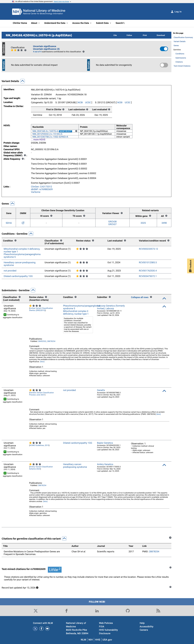Click Print in the variant header bar
Viewport: 194px width, 644px height.
(145, 35)
